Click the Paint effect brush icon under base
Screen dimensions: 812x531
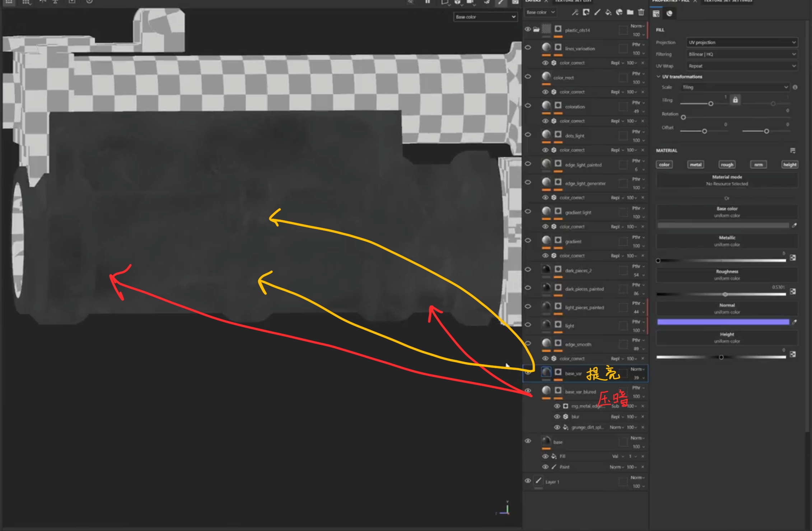(x=554, y=467)
